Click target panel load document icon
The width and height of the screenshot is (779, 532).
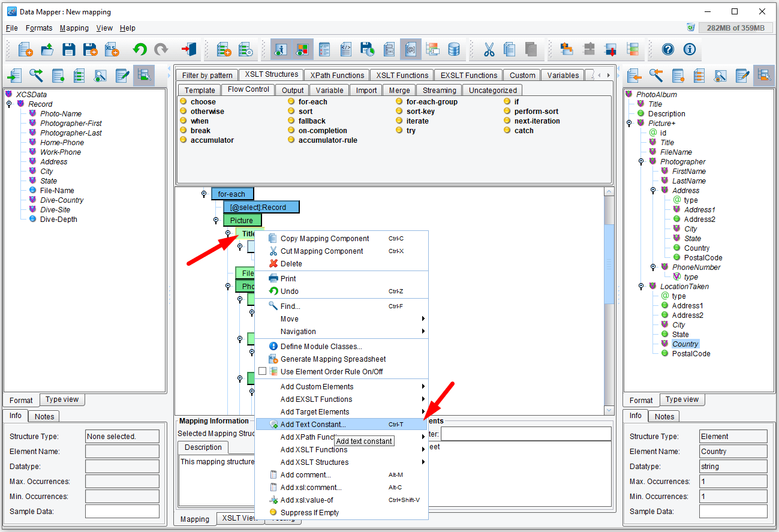click(635, 76)
